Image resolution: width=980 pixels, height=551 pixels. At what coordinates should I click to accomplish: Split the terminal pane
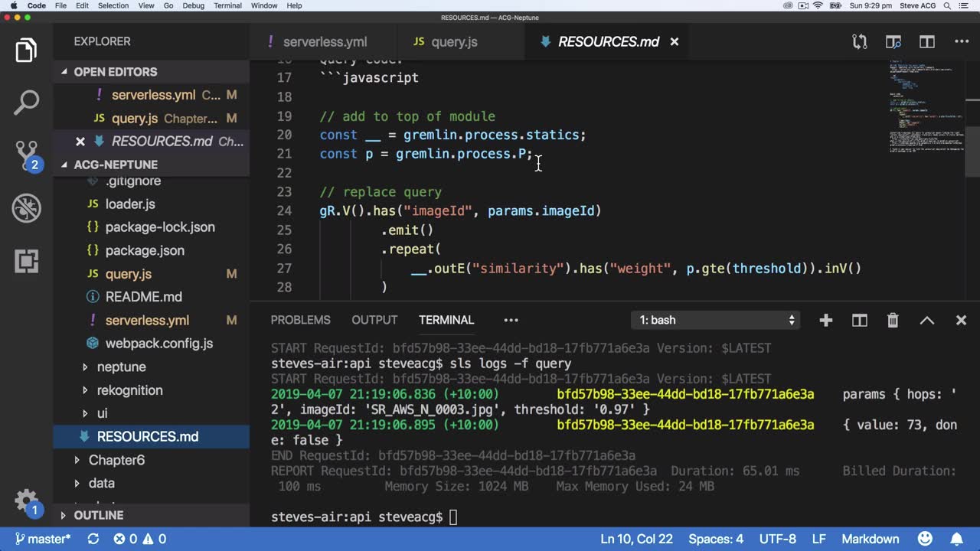tap(859, 321)
